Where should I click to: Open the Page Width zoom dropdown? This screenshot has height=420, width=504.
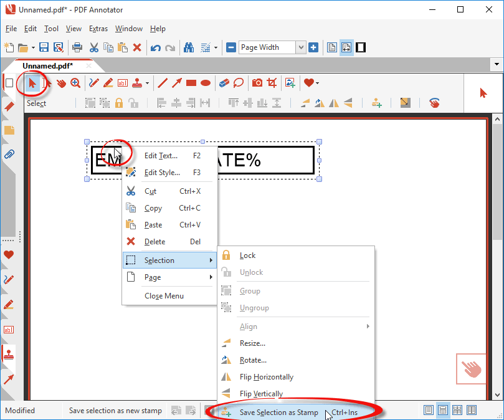[x=301, y=47]
